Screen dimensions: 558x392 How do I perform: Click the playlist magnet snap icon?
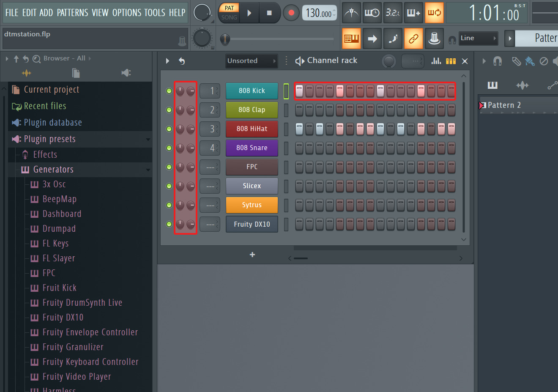click(x=498, y=61)
